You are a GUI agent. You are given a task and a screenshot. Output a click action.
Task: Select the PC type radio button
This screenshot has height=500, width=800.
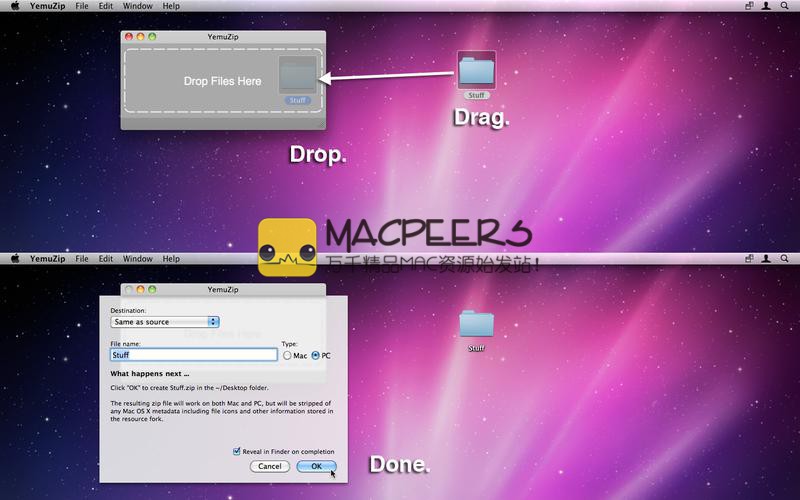(315, 355)
